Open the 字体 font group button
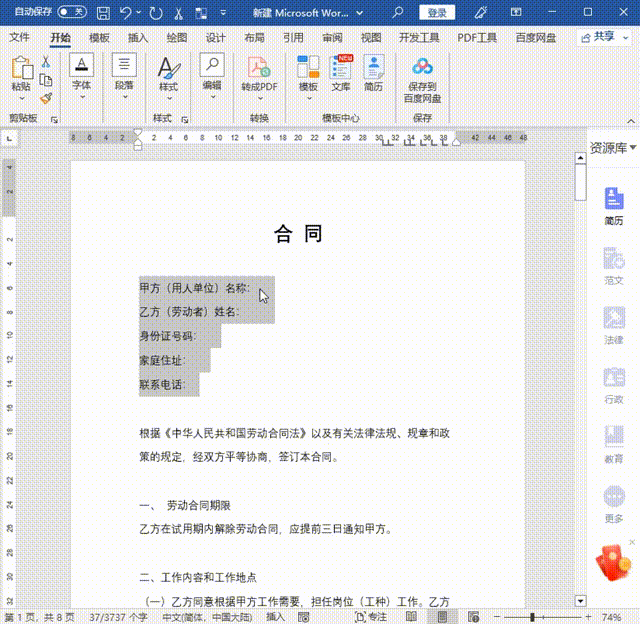640x624 pixels. (82, 77)
